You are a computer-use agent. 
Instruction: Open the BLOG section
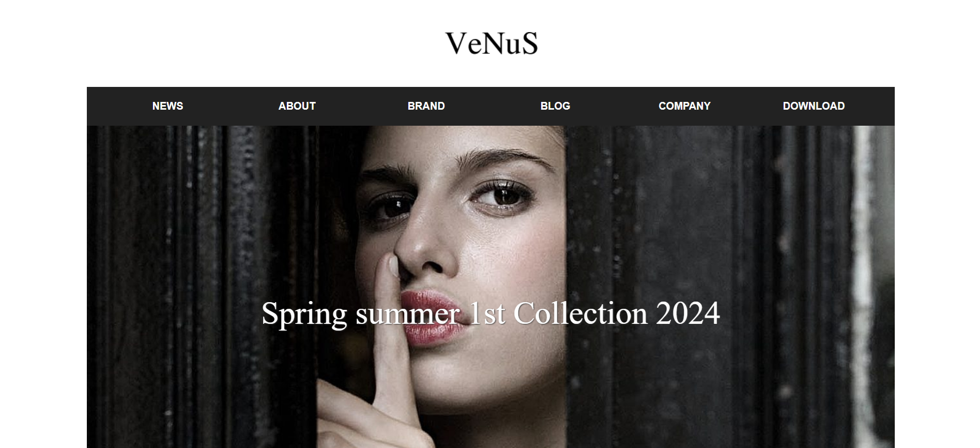click(555, 106)
